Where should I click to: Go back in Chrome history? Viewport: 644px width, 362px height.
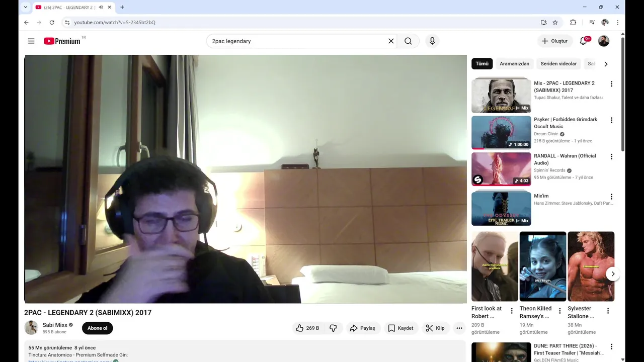coord(26,22)
